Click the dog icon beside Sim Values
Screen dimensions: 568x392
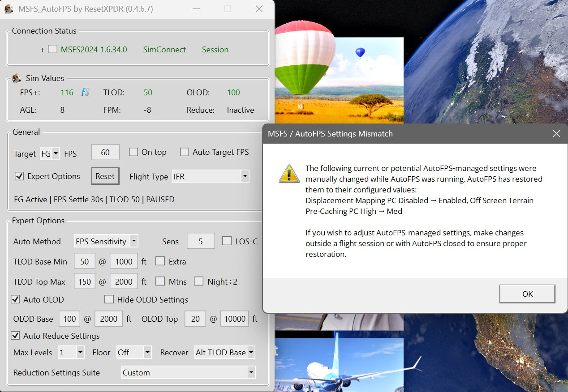17,78
